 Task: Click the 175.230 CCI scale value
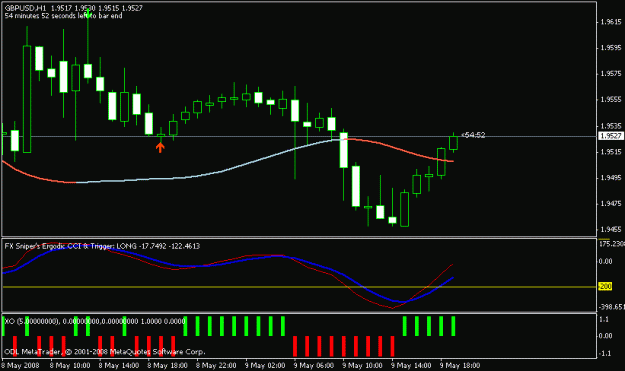[x=612, y=244]
